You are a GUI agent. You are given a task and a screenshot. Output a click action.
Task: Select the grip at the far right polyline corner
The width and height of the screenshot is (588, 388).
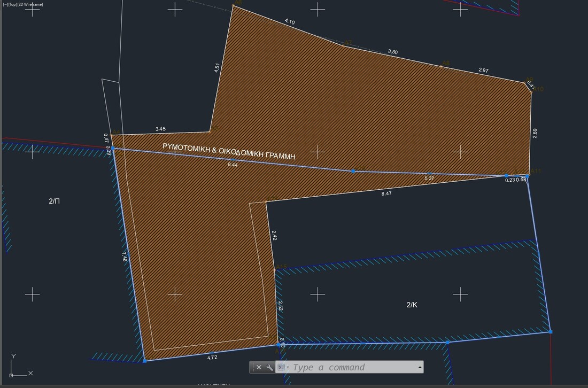[x=550, y=332]
